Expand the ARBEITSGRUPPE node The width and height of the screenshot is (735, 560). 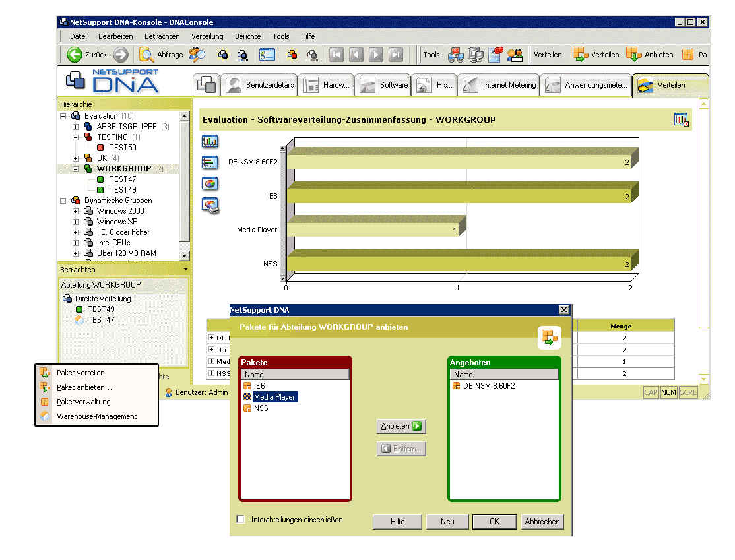coord(75,127)
